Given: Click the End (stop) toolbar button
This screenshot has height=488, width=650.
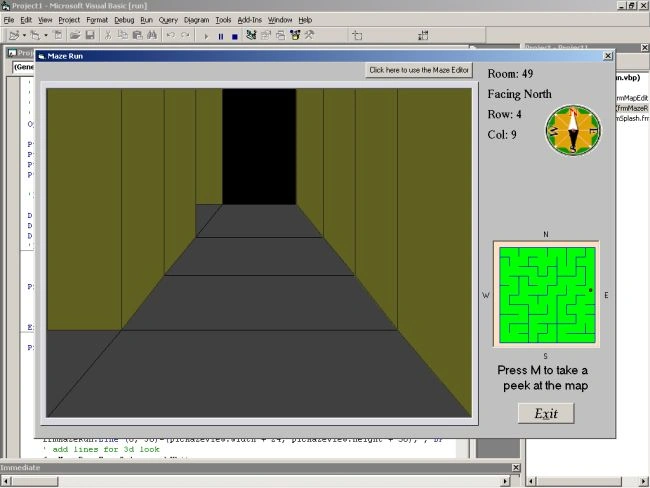Looking at the screenshot, I should click(x=235, y=36).
